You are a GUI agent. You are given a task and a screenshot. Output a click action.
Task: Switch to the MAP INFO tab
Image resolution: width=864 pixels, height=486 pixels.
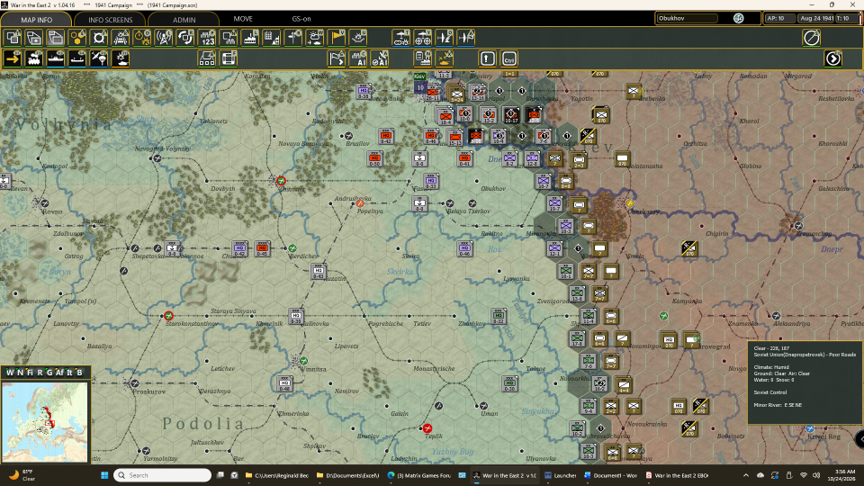point(36,19)
